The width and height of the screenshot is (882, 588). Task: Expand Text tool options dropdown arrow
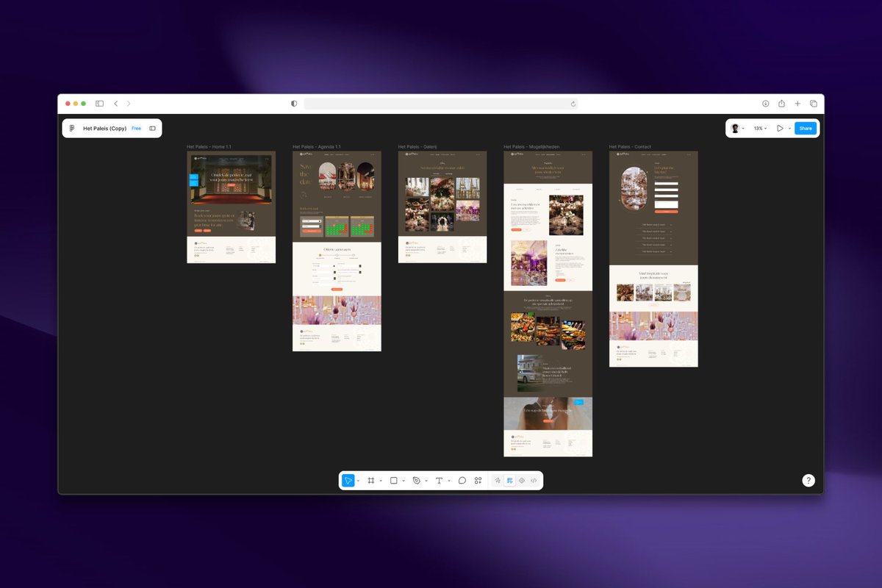pos(449,481)
